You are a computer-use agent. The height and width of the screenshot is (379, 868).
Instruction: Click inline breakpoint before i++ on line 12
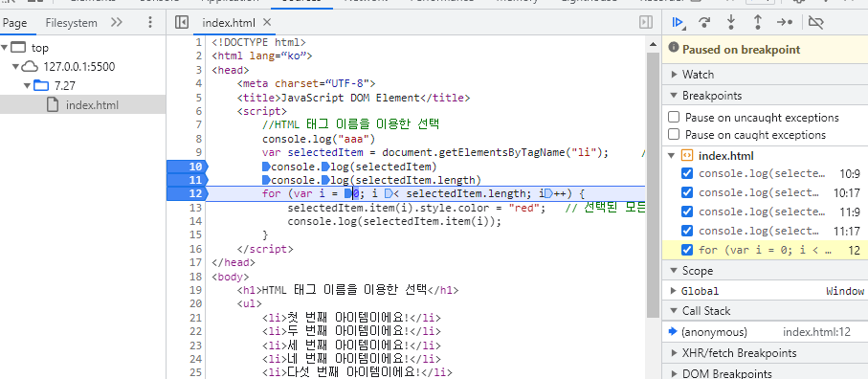click(549, 193)
